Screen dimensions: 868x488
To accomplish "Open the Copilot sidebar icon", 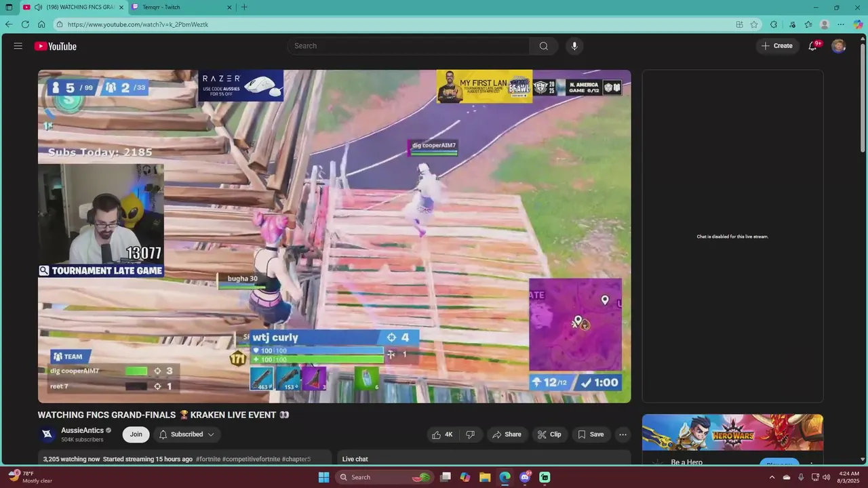I will [858, 24].
